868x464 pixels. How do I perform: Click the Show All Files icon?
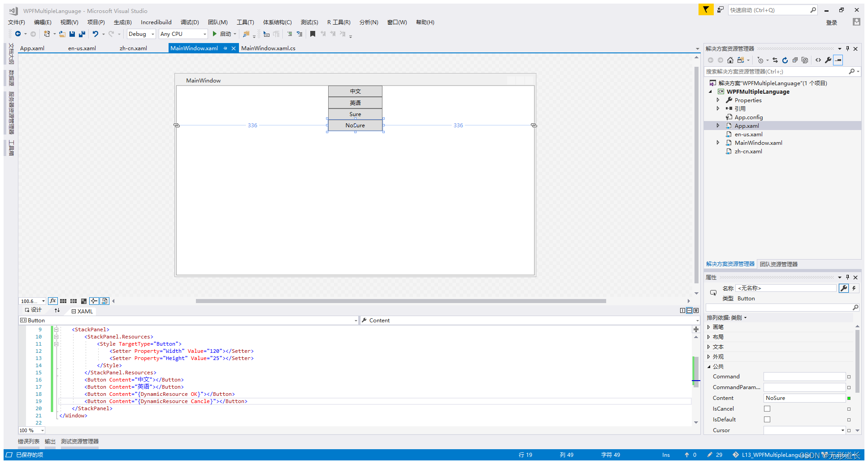(x=805, y=60)
